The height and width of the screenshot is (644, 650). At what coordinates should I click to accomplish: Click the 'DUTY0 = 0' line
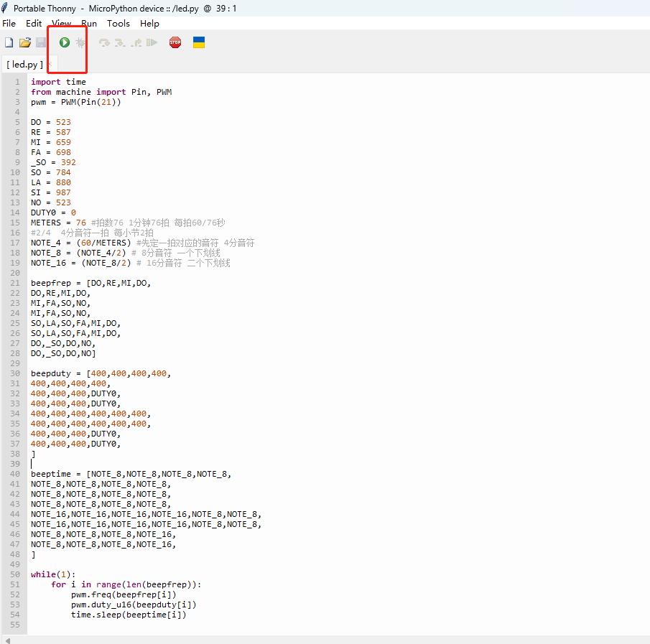click(x=53, y=213)
